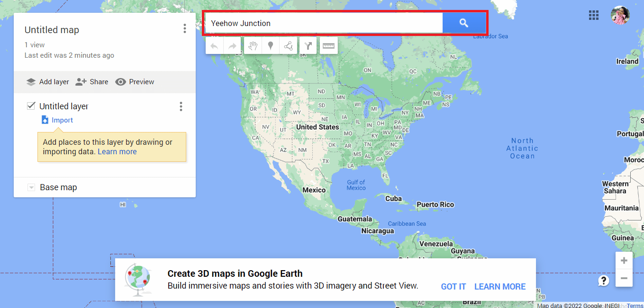Screen dimensions: 644x308
Task: Zoom out with the minus button
Action: [624, 278]
